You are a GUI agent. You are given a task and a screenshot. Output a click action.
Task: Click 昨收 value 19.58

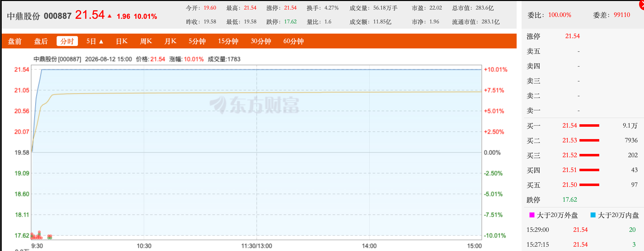click(x=210, y=22)
